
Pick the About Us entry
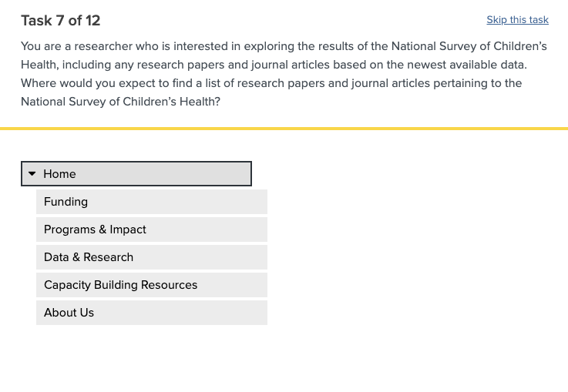click(x=151, y=313)
